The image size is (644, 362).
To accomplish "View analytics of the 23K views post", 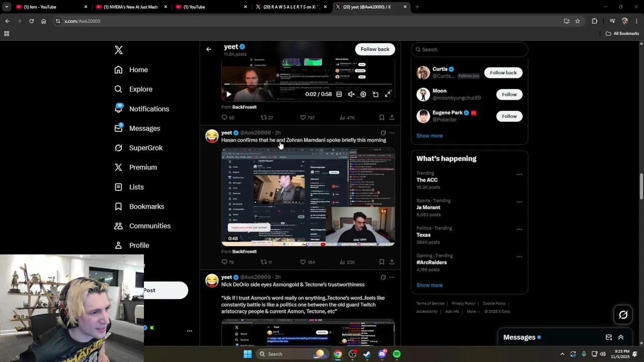I will tap(347, 262).
